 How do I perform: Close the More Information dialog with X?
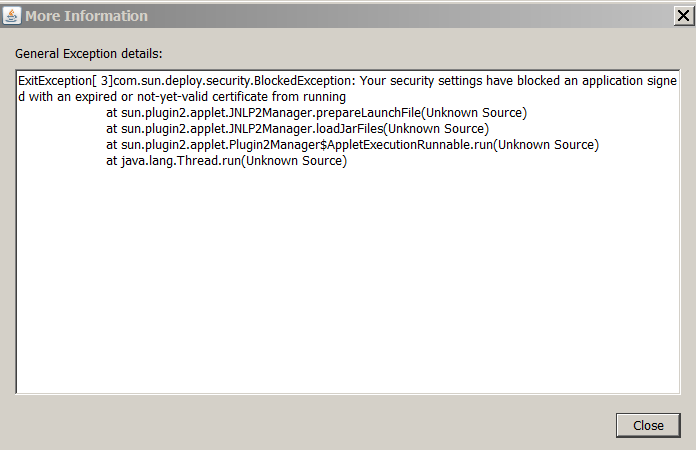pyautogui.click(x=683, y=16)
